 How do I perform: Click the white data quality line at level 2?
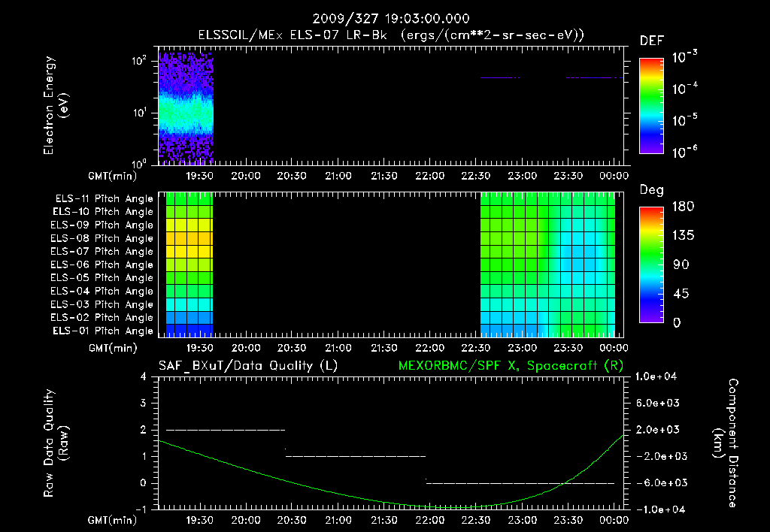[226, 430]
